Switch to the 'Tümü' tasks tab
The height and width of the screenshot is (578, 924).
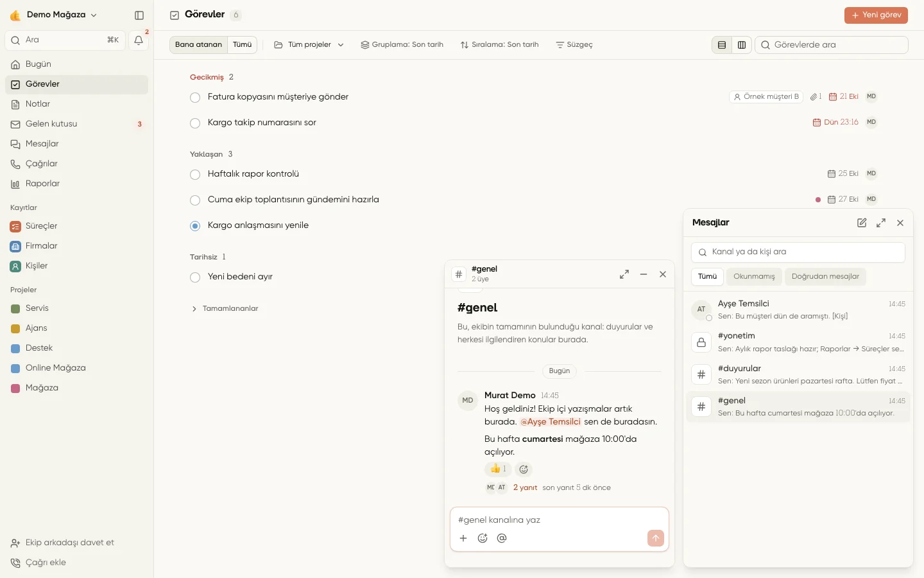click(242, 45)
